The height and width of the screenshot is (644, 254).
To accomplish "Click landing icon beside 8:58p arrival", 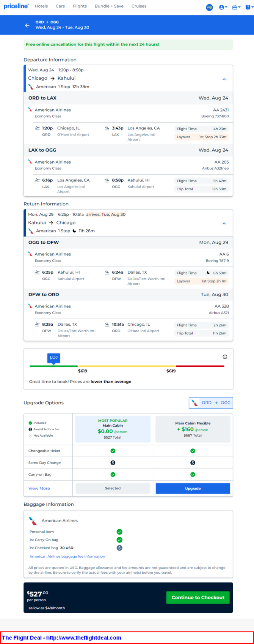I will [107, 180].
